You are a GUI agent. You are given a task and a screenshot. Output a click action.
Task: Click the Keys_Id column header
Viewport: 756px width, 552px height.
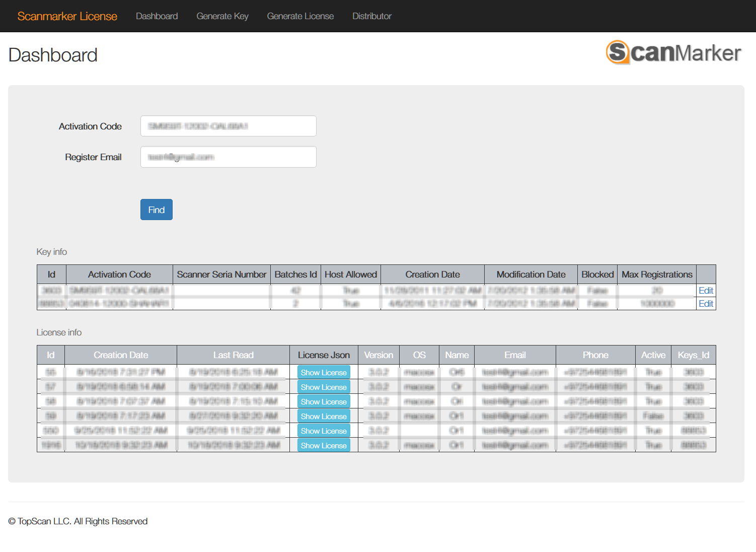point(693,355)
